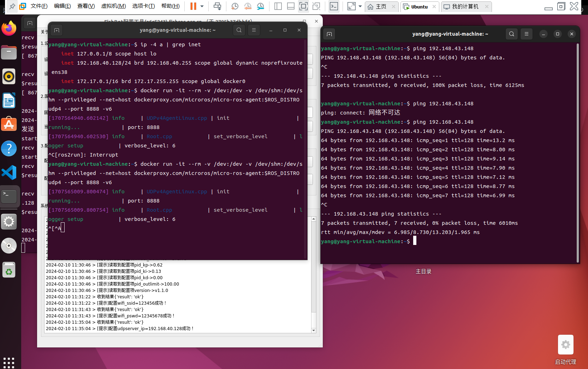Click the log panel scrollbar down arrow
The height and width of the screenshot is (369, 588).
(314, 330)
